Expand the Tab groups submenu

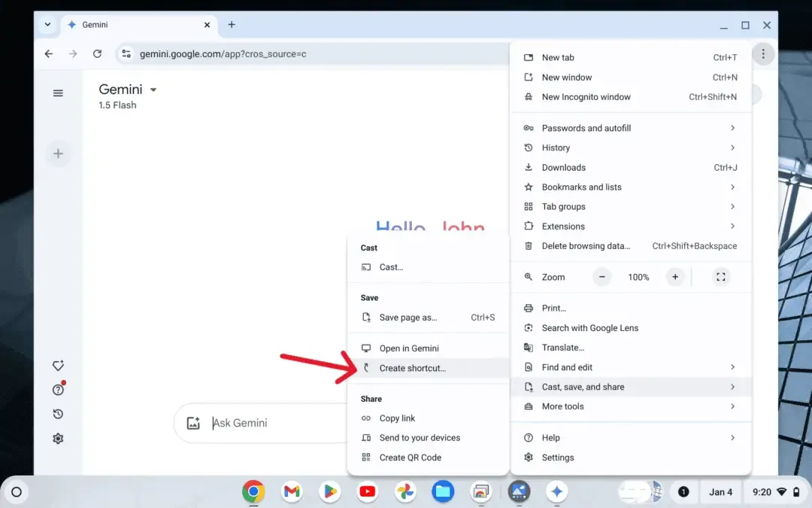click(x=631, y=206)
